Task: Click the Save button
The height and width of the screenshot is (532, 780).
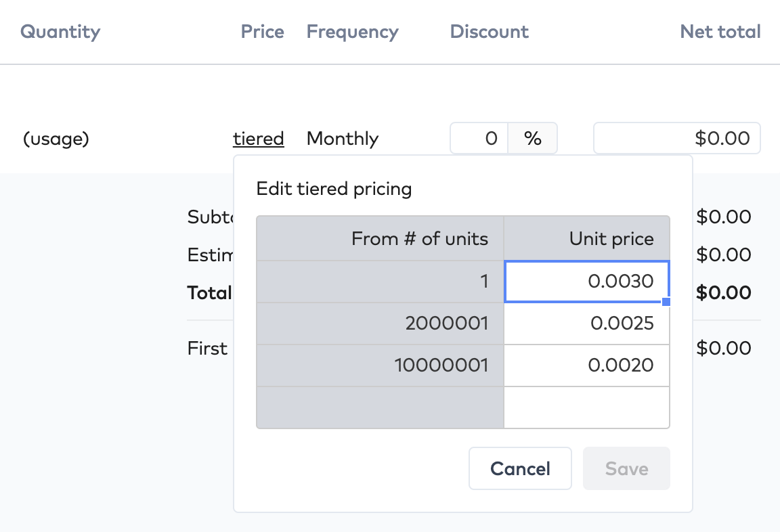Action: click(x=626, y=468)
